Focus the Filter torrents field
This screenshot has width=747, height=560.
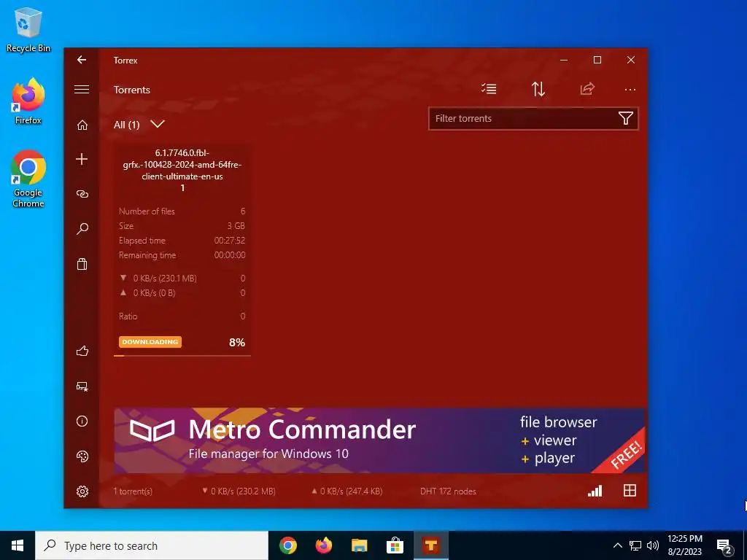point(533,119)
